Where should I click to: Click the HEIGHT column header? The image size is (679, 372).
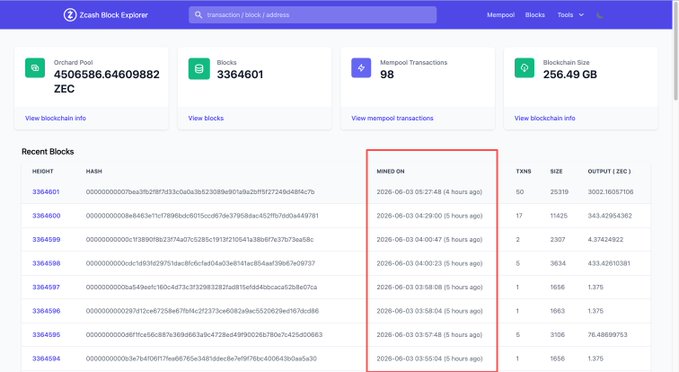(x=42, y=171)
